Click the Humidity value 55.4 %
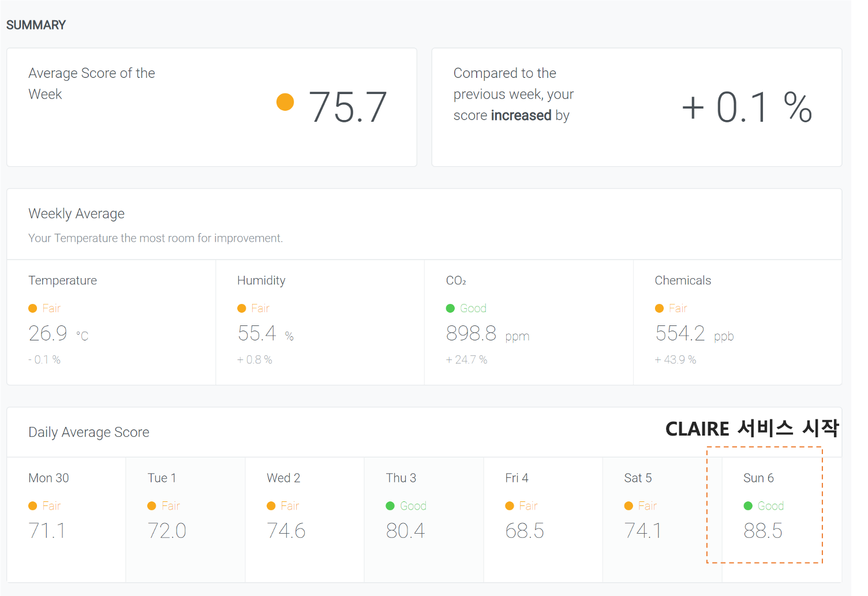Viewport: 868px width, 596px height. click(265, 333)
